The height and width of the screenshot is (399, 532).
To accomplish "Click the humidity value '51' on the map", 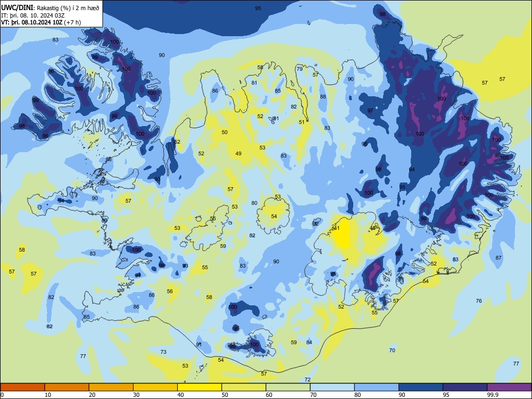I will tap(302, 122).
